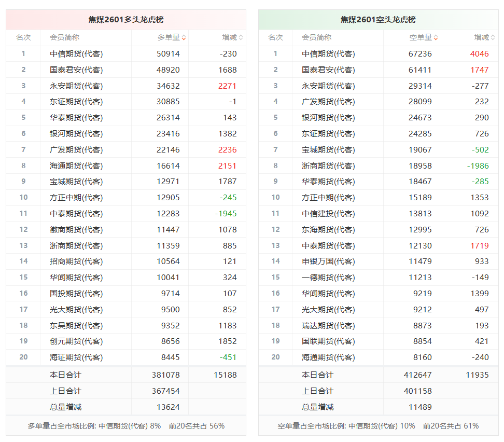
Task: Select 银河期货(代客) in long table
Action: point(76,134)
